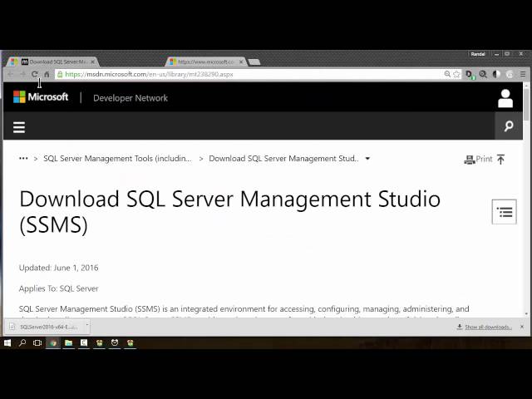Click the zoom magnifier in the address bar
Image resolution: width=532 pixels, height=399 pixels.
(447, 74)
